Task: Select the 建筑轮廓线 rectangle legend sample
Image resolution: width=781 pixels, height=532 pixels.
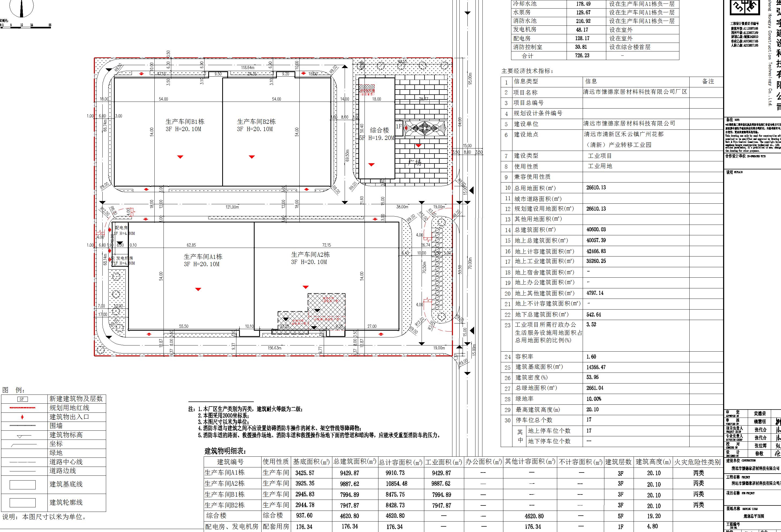Action: [x=23, y=503]
